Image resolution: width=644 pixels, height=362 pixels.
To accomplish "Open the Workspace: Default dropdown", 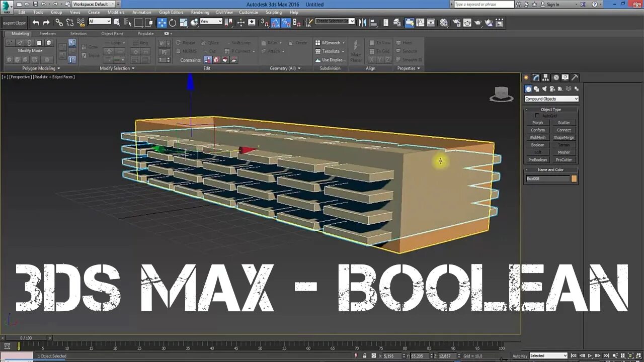I will (x=93, y=4).
